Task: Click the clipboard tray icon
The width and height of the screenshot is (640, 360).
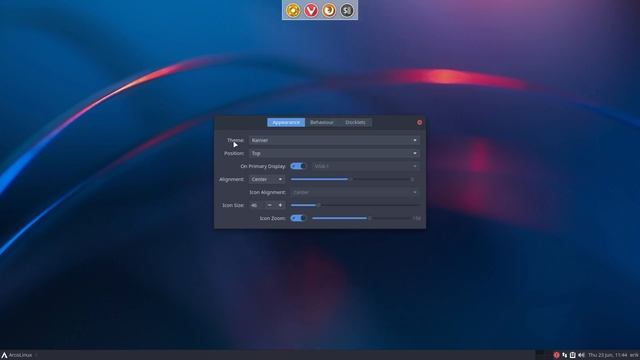Action: [x=573, y=355]
